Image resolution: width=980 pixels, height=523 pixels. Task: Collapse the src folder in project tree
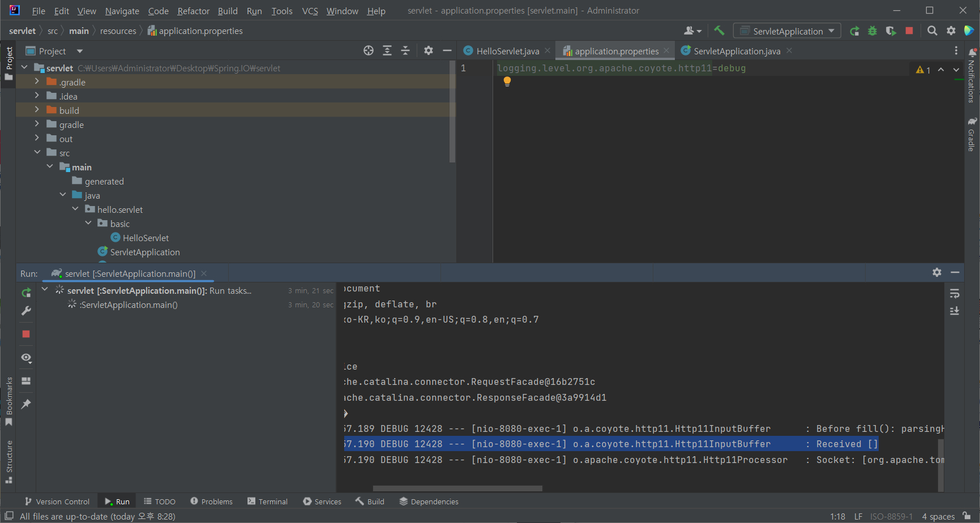pyautogui.click(x=37, y=153)
